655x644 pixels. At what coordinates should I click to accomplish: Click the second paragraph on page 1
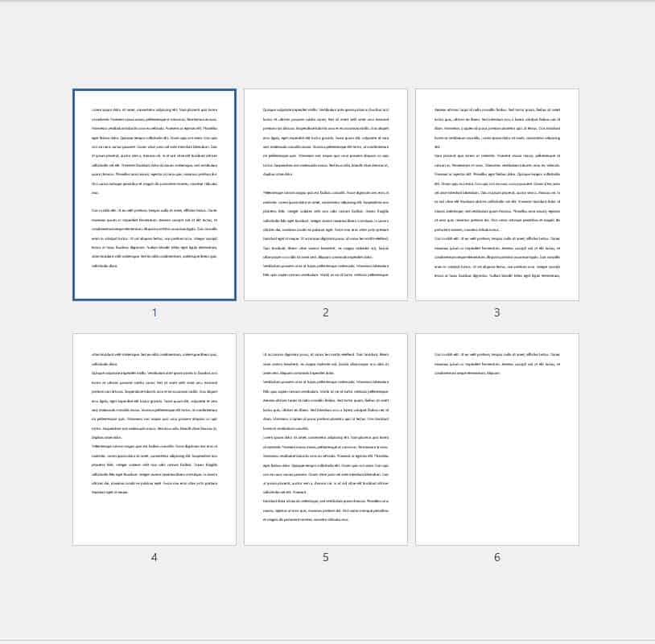[x=154, y=237]
